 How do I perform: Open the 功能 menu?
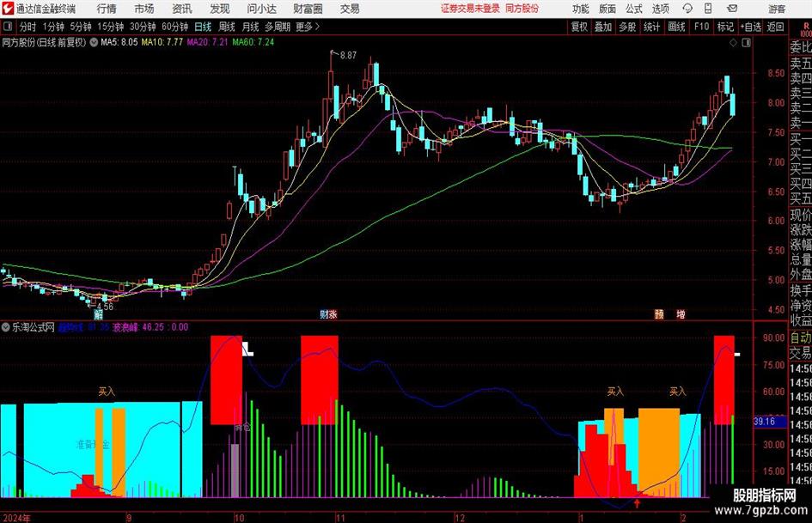(x=581, y=9)
